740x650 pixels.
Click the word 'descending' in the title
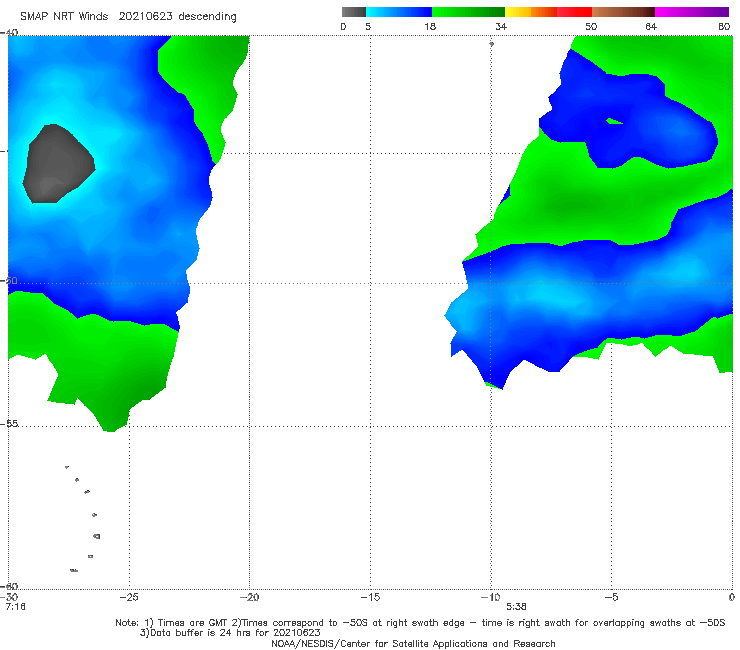pyautogui.click(x=207, y=17)
